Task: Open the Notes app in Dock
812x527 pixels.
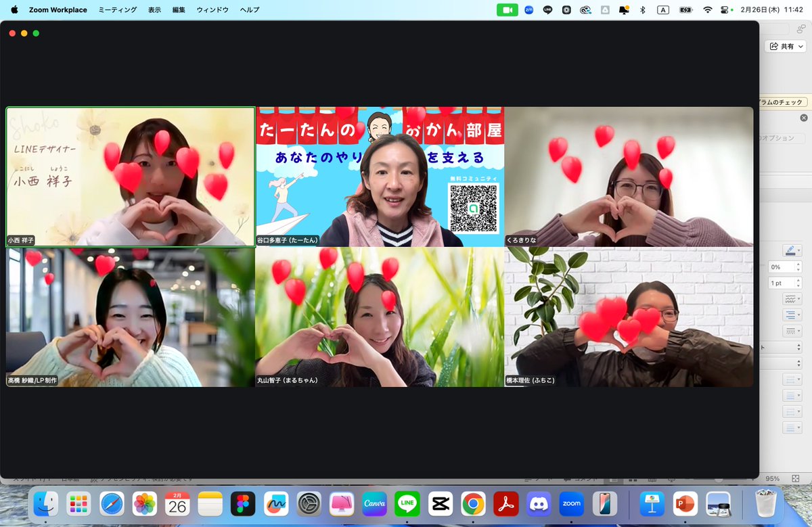Action: click(210, 504)
